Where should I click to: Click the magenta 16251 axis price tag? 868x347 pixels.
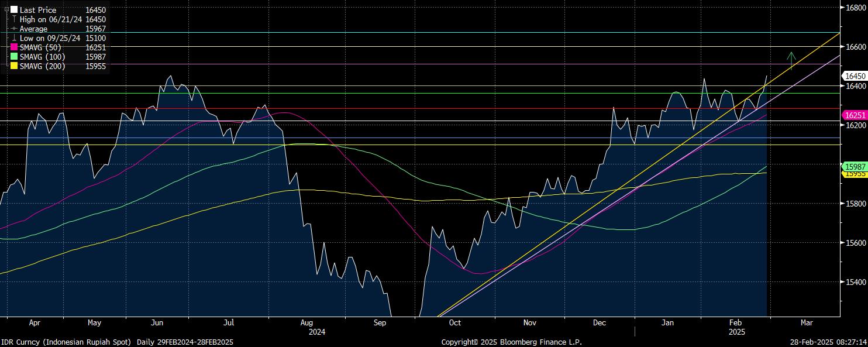(x=853, y=115)
